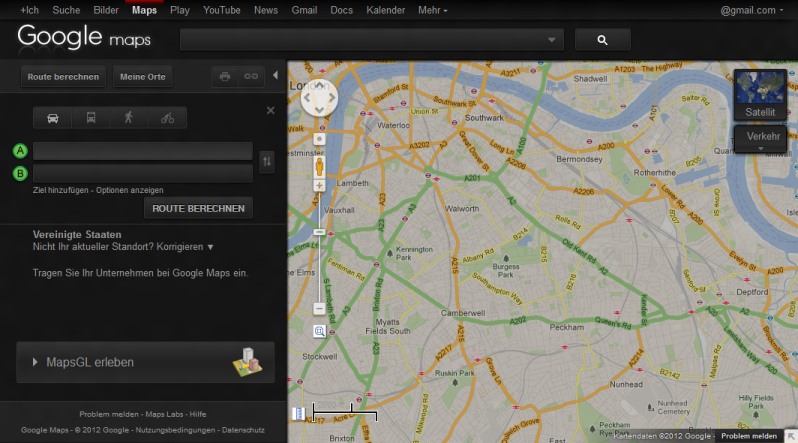Expand the Mehr dropdown menu
Viewport: 798px width, 443px height.
click(433, 10)
